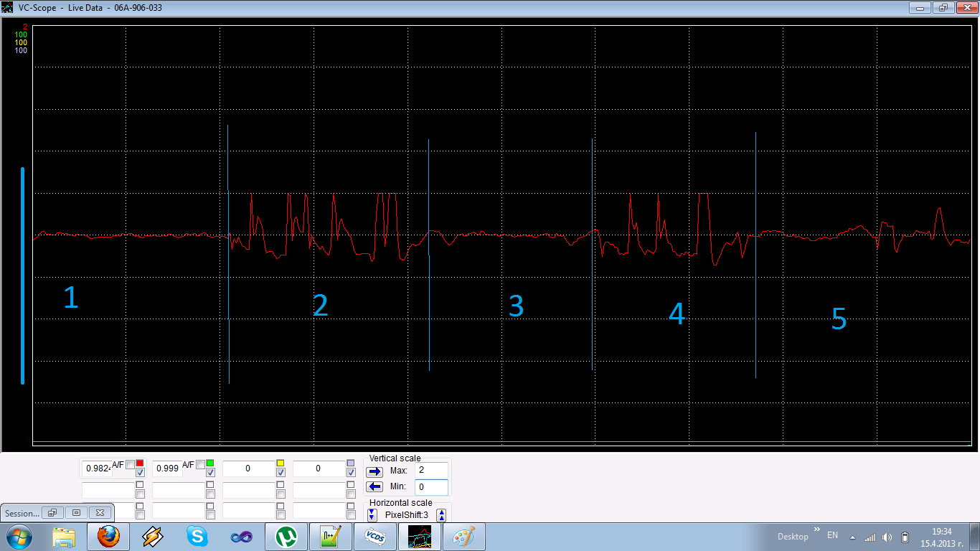Open Firefox from the taskbar

[x=108, y=537]
